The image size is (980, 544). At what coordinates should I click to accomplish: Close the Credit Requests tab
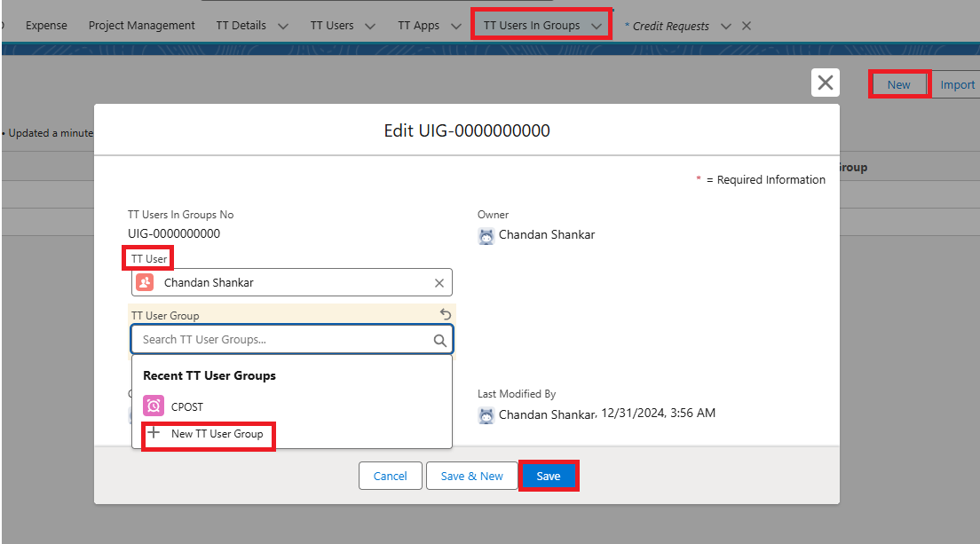click(747, 26)
